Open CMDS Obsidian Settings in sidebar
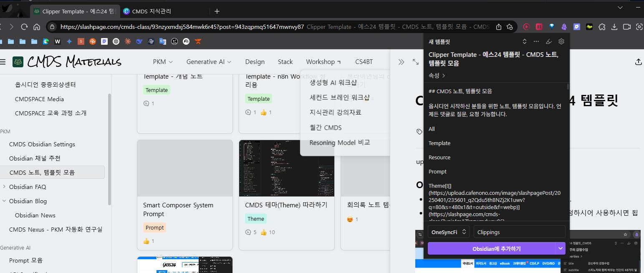644x273 pixels. pyautogui.click(x=42, y=144)
